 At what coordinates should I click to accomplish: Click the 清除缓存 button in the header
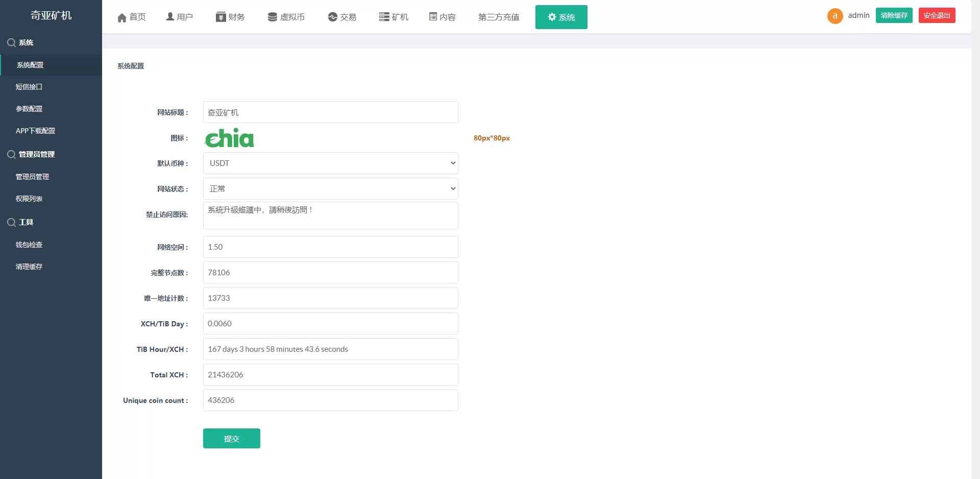tap(894, 15)
